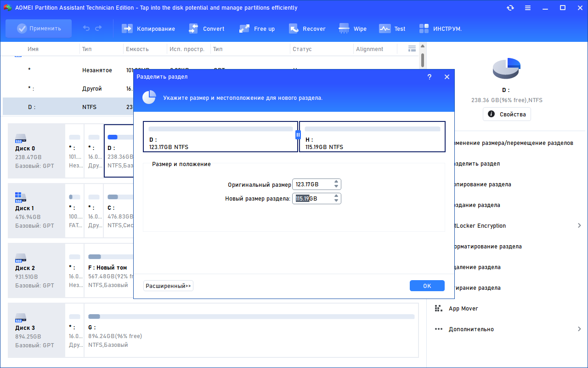The image size is (588, 368).
Task: Select the 16.0 Другой partition on Диск 3
Action: click(74, 330)
